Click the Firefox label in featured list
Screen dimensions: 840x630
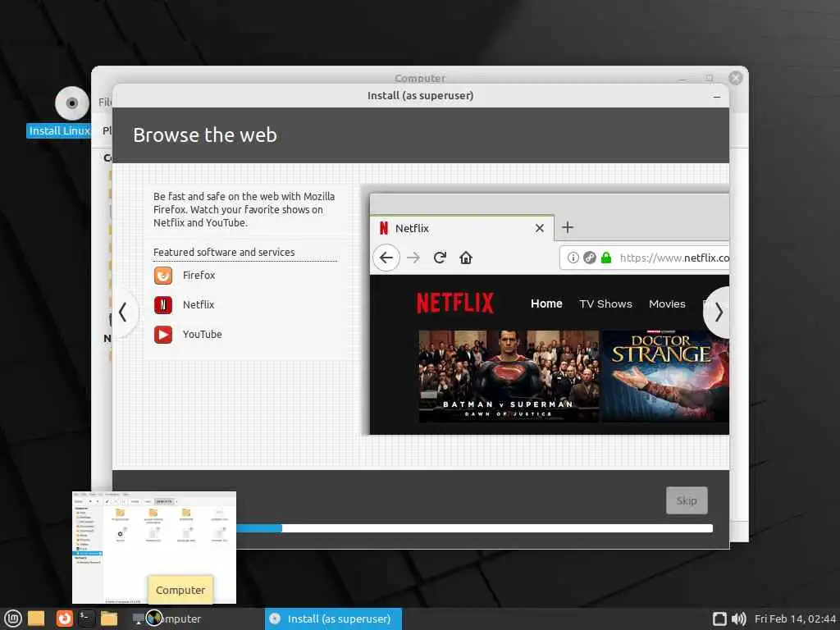199,276
